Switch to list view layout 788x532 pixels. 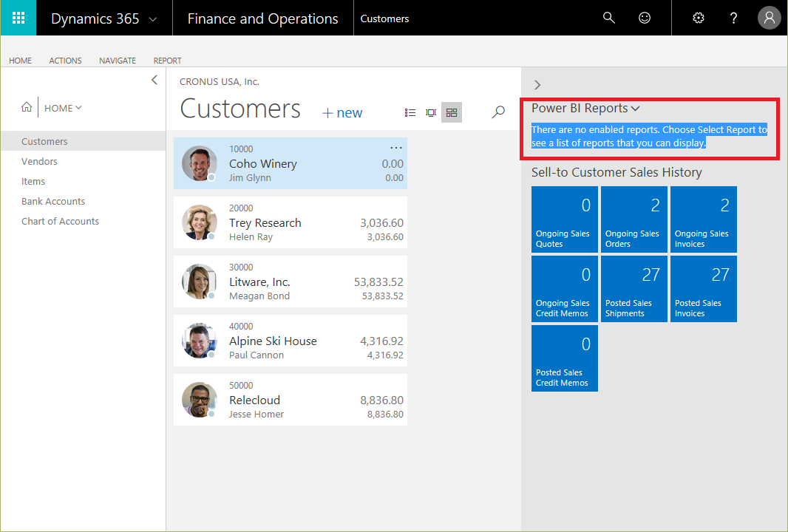point(410,112)
